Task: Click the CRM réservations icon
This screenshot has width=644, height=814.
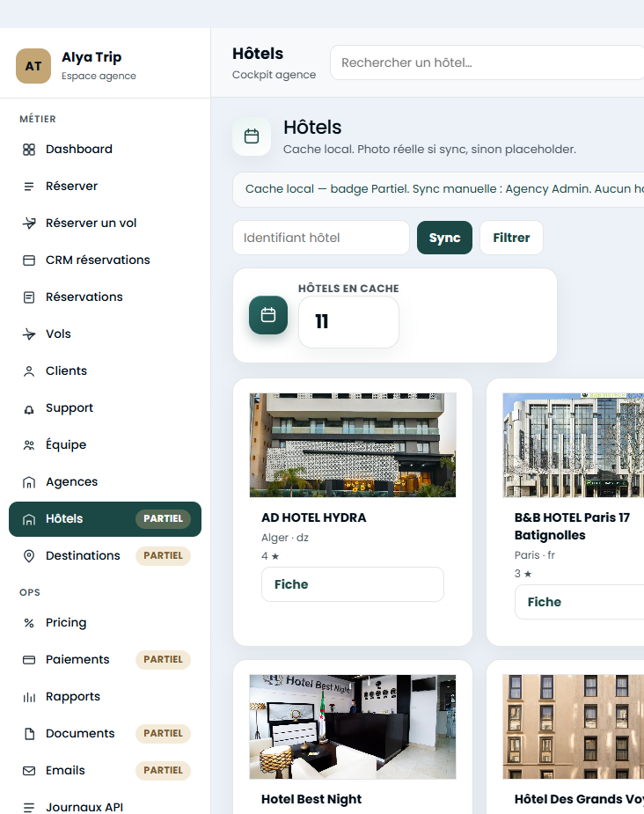Action: pyautogui.click(x=29, y=260)
